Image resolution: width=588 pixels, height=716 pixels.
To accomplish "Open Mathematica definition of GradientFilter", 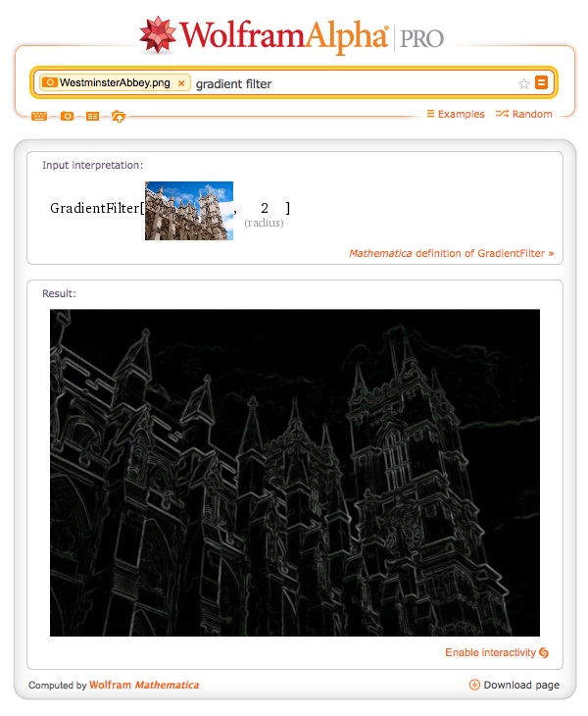I will pos(451,253).
